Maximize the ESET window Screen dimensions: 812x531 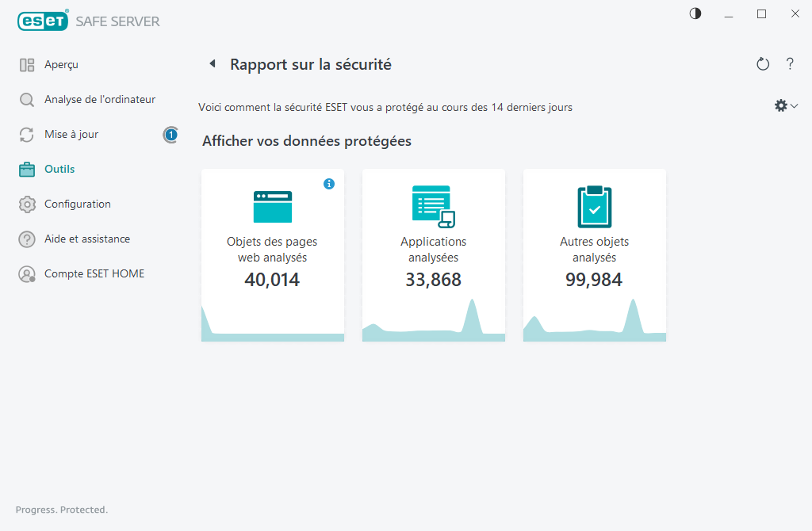761,14
